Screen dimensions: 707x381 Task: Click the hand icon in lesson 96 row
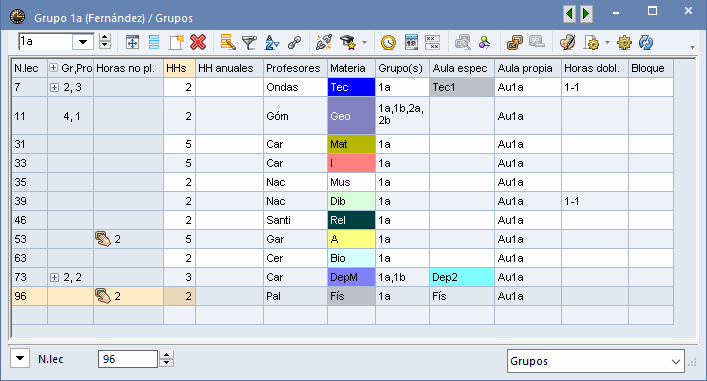point(103,296)
